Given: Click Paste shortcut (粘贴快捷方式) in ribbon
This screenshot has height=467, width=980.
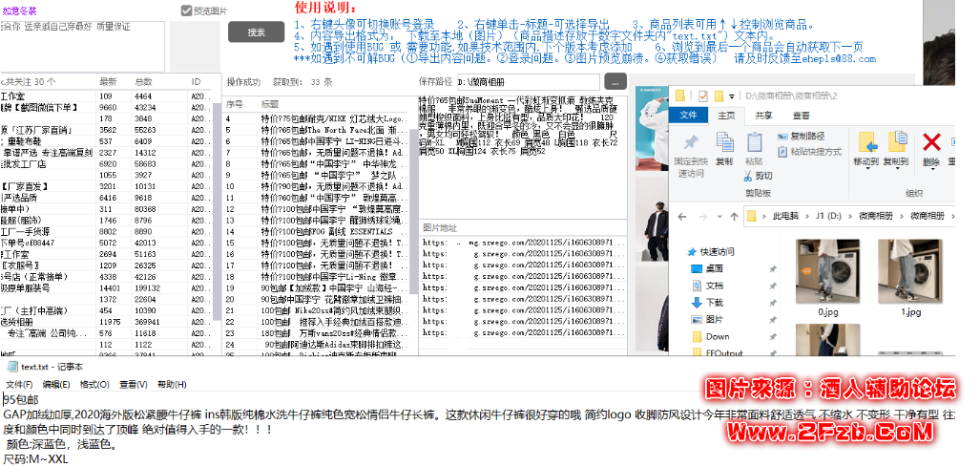Looking at the screenshot, I should [809, 152].
